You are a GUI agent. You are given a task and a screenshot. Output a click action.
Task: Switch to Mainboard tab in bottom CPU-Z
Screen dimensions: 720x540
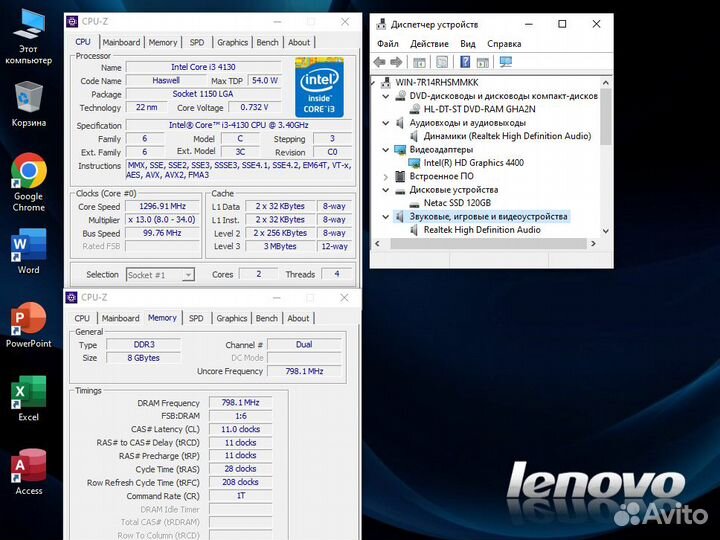pos(120,318)
